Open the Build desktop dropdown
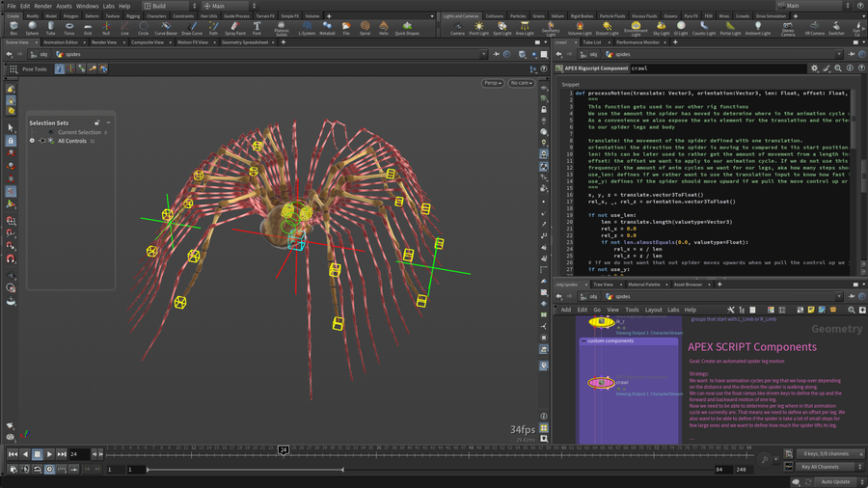Viewport: 868px width, 488px height. [x=170, y=6]
